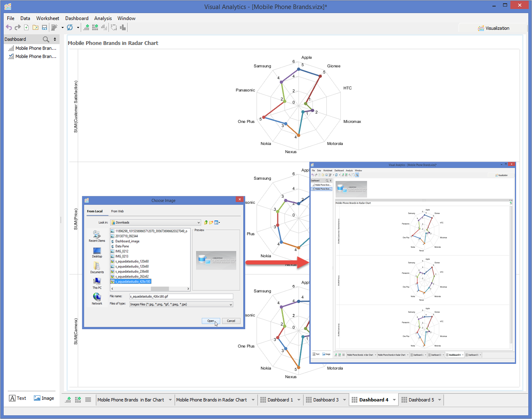
Task: Click the toolbar's new worksheet icon with green plus
Action: (x=86, y=27)
